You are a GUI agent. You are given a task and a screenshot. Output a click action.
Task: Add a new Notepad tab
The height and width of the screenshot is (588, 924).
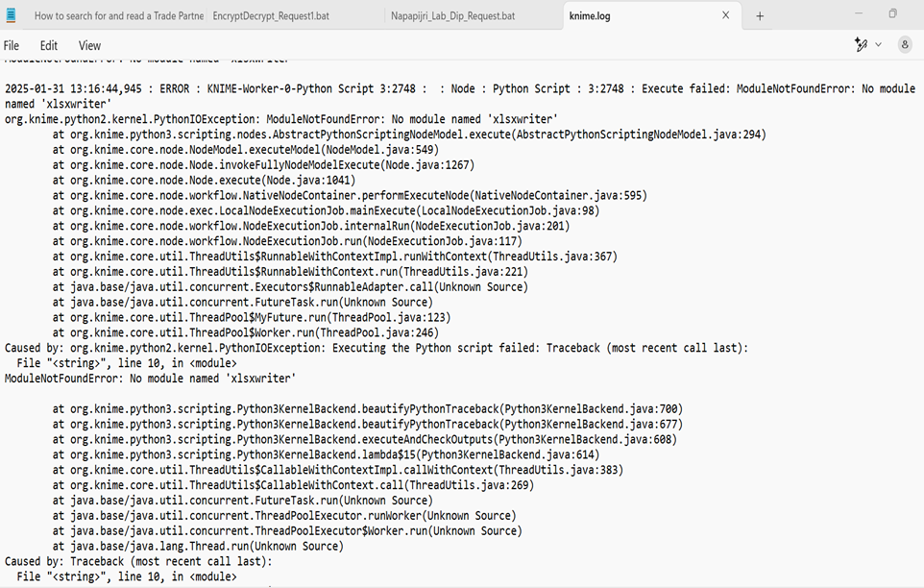[760, 16]
